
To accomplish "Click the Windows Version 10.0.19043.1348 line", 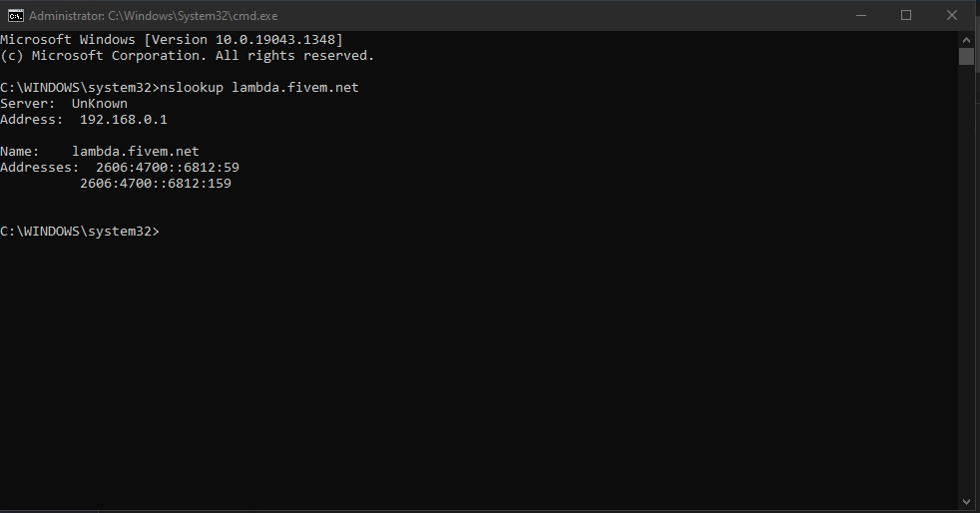I will point(172,39).
